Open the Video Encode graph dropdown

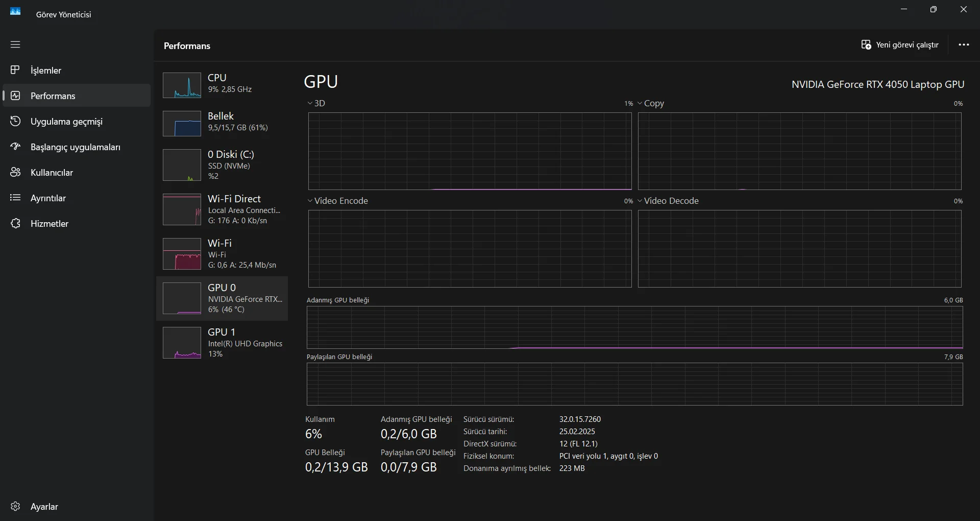310,201
